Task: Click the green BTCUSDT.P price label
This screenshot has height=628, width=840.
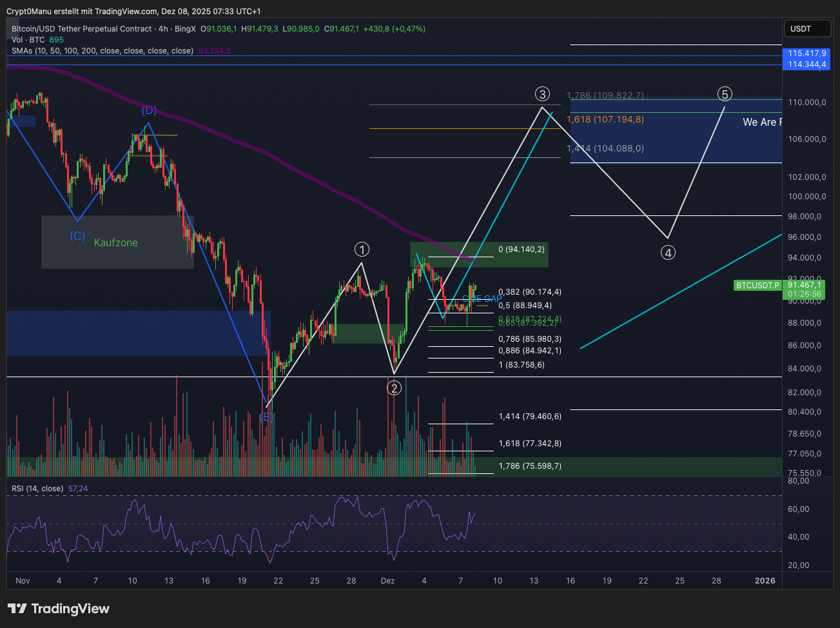Action: [x=757, y=285]
